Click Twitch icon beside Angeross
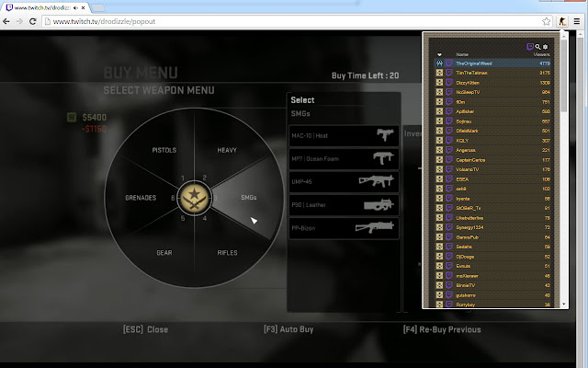The height and width of the screenshot is (368, 588). (x=449, y=150)
